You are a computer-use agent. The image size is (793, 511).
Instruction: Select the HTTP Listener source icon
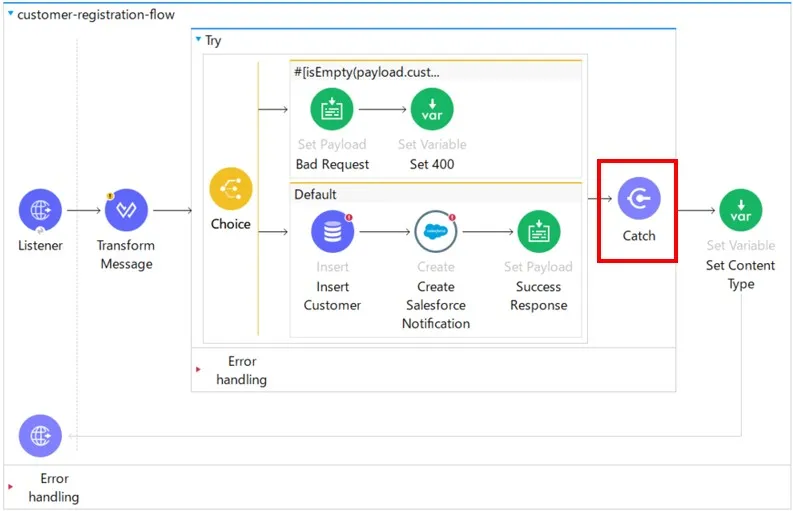[x=40, y=210]
